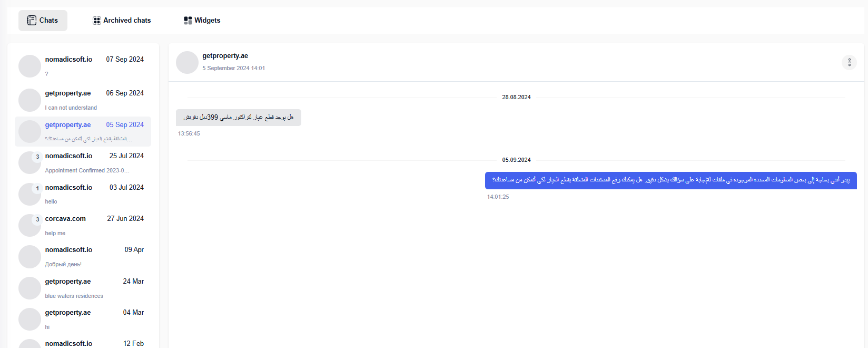Click the Widgets icon

tap(188, 21)
